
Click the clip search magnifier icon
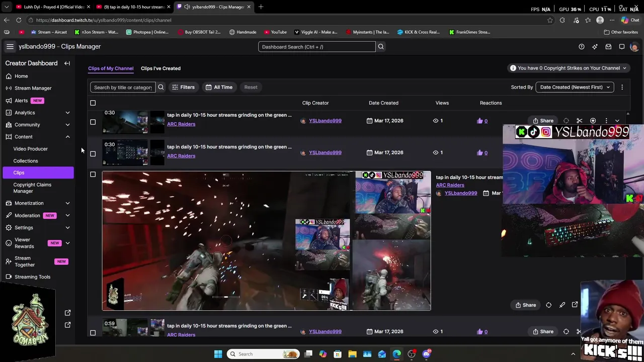161,87
